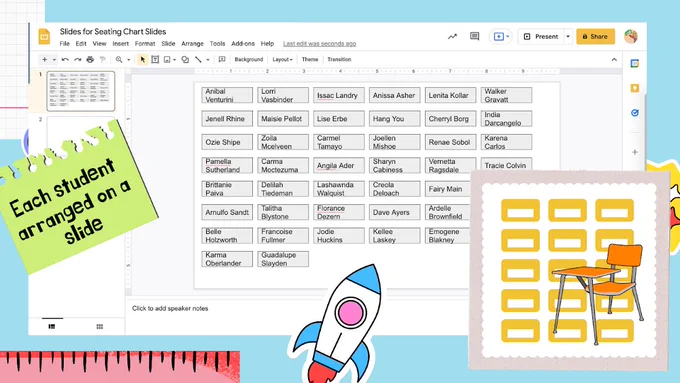Switch to grid view
Viewport: 680px width, 383px height.
click(x=99, y=326)
